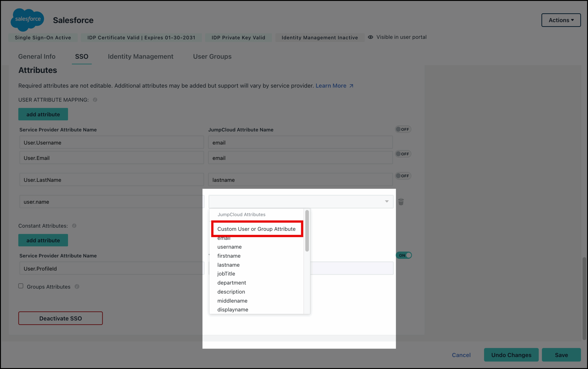This screenshot has width=588, height=369.
Task: Click the Identity Management Inactive status badge
Action: tap(319, 37)
